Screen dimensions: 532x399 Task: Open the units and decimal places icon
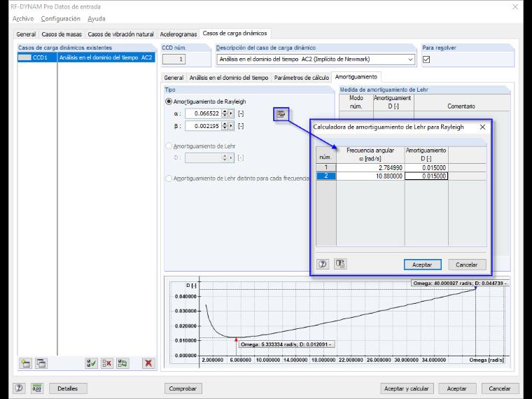tap(36, 388)
